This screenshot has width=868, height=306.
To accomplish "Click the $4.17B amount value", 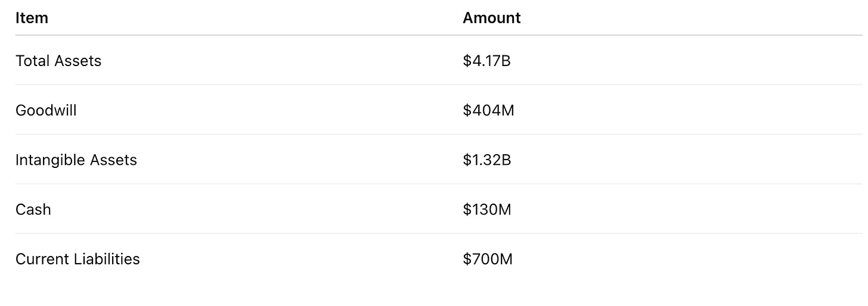I will coord(487,61).
